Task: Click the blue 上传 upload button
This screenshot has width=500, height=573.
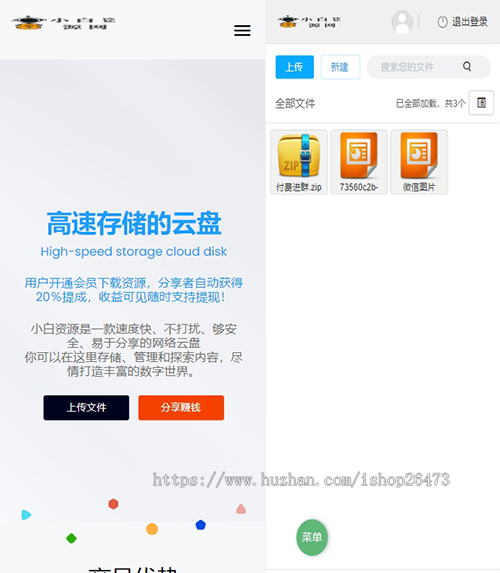Action: point(295,67)
